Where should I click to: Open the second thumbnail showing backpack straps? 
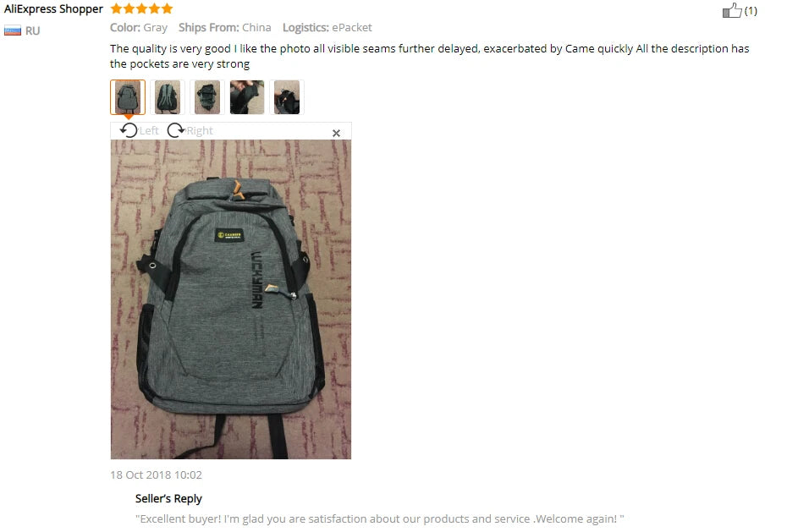(168, 97)
